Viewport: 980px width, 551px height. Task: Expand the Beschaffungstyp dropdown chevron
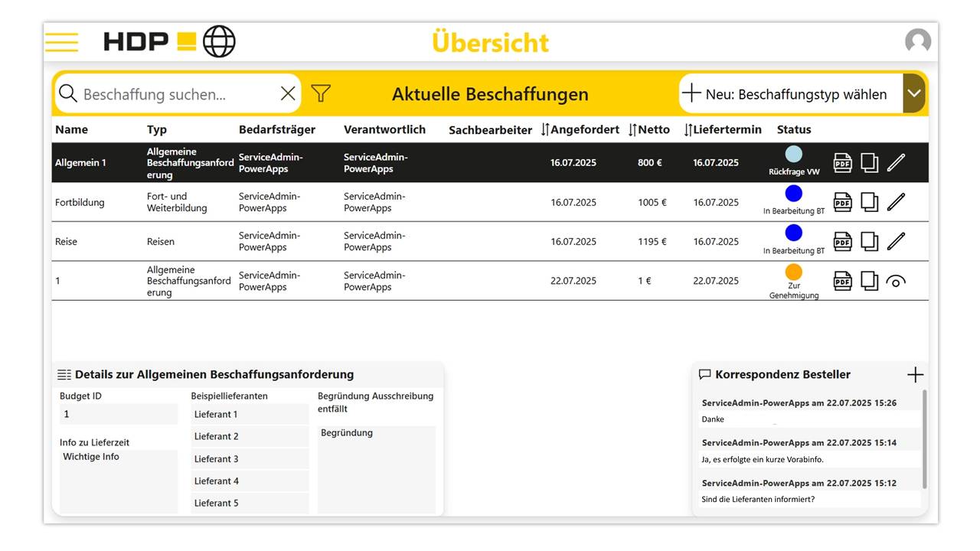coord(913,93)
